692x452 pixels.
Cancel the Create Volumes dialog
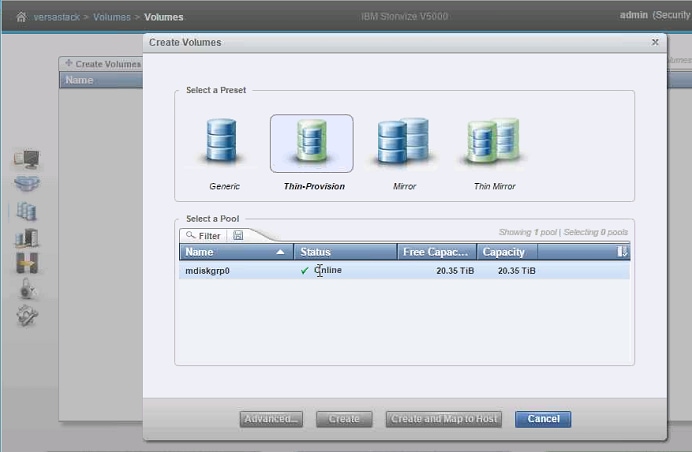(x=543, y=419)
